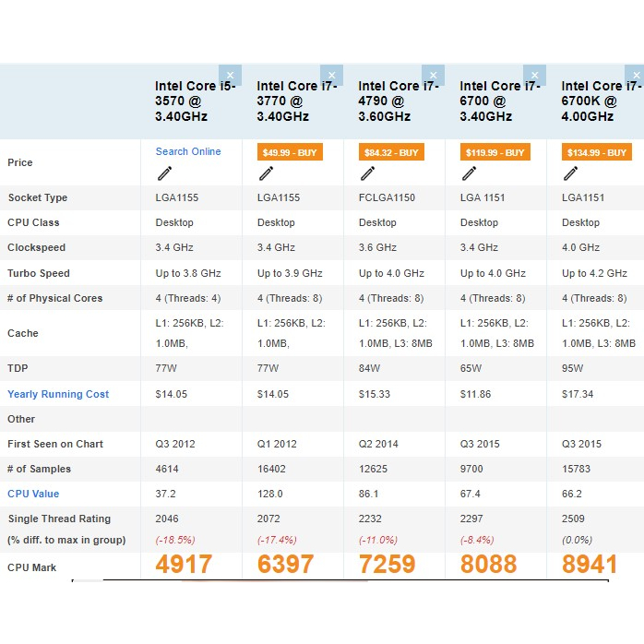Remove the Intel Core i5-3570 column
The width and height of the screenshot is (644, 644).
tap(230, 75)
